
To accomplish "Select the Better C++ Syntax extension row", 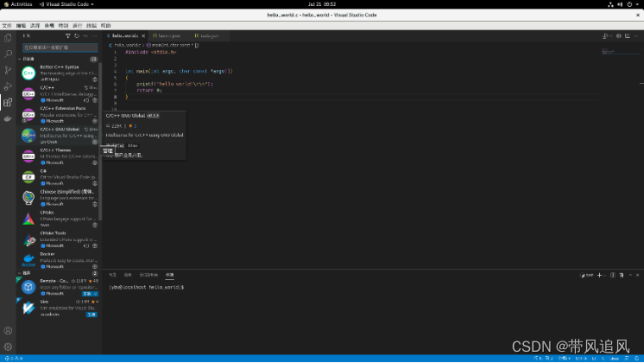I will point(60,73).
